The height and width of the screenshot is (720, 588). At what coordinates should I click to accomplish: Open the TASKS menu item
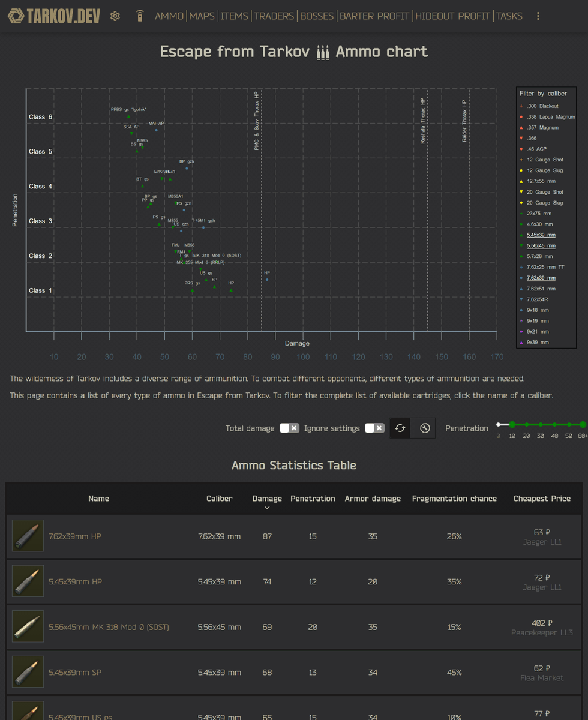coord(509,16)
